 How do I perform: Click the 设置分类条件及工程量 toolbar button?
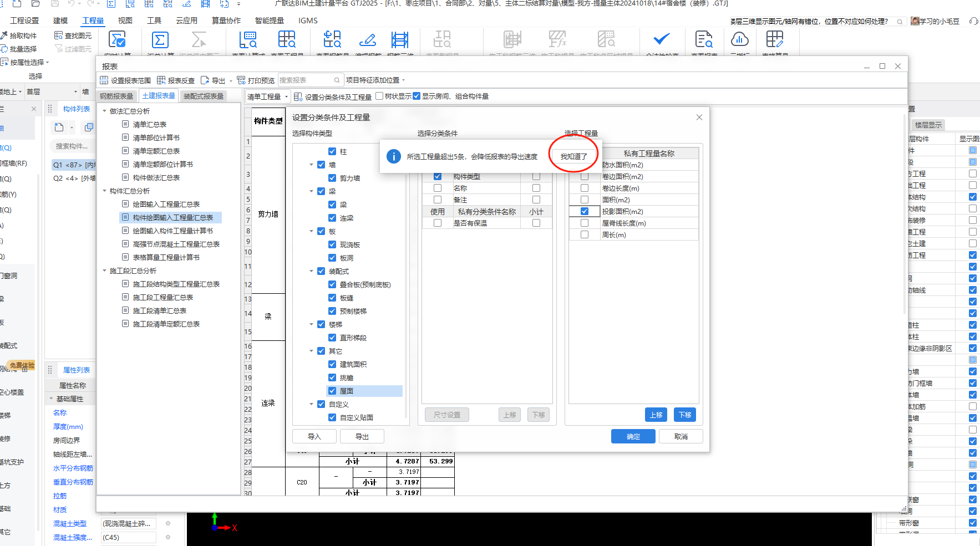point(333,96)
